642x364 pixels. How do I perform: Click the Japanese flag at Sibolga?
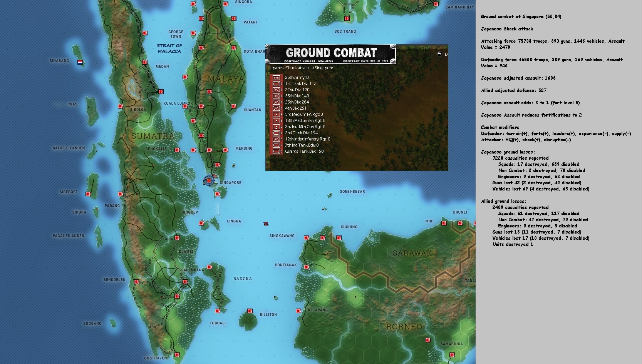(x=121, y=106)
